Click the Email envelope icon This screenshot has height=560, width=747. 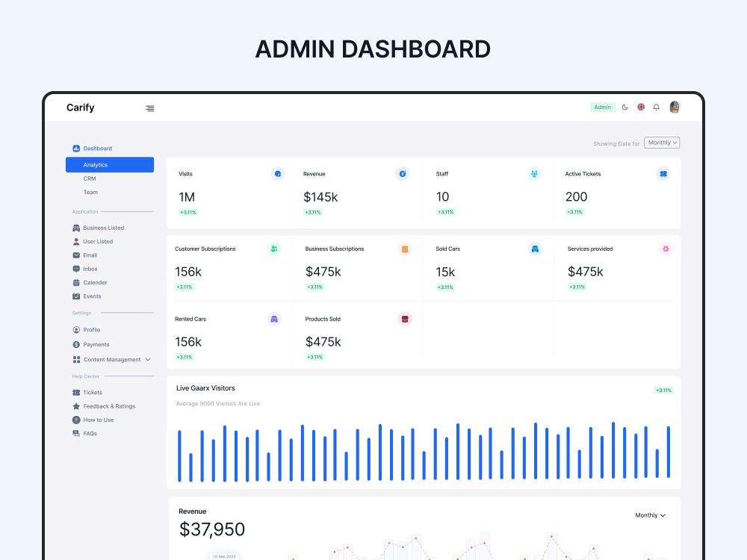[76, 255]
